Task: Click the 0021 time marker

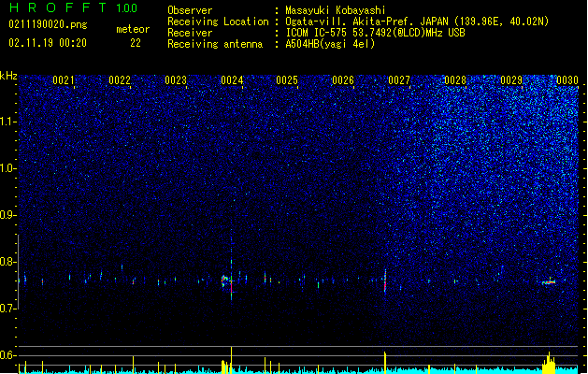Action: pyautogui.click(x=64, y=80)
